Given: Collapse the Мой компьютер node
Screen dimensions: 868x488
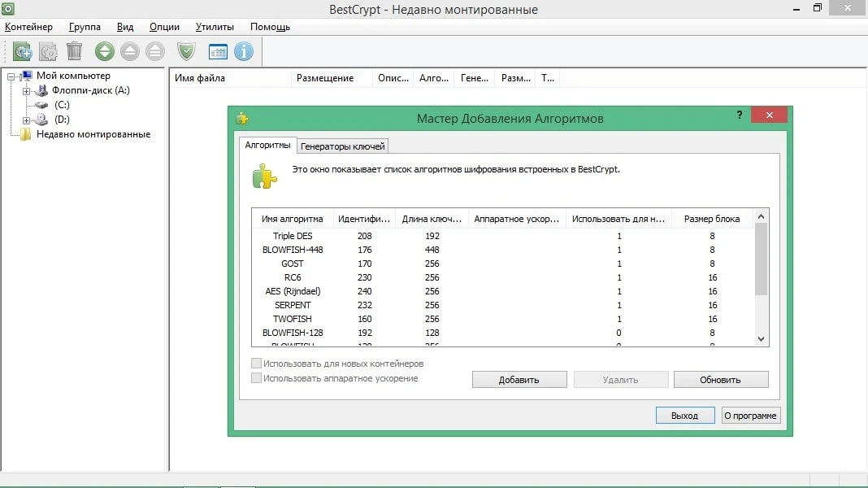Looking at the screenshot, I should pyautogui.click(x=11, y=76).
